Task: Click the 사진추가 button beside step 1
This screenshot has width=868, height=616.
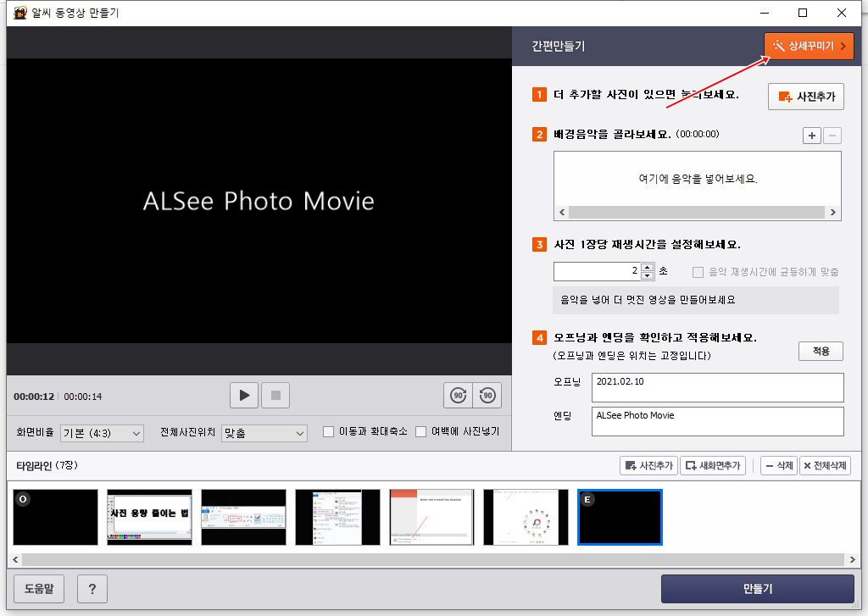Action: click(806, 97)
